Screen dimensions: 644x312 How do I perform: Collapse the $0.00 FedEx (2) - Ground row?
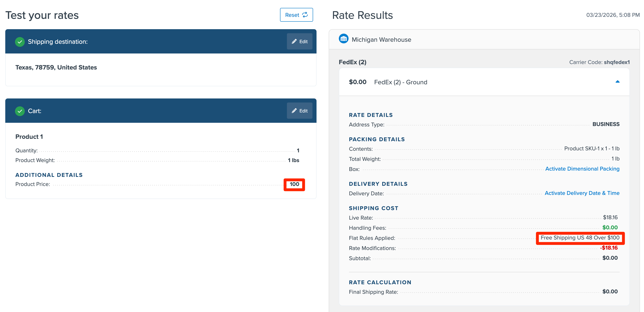click(x=400, y=82)
